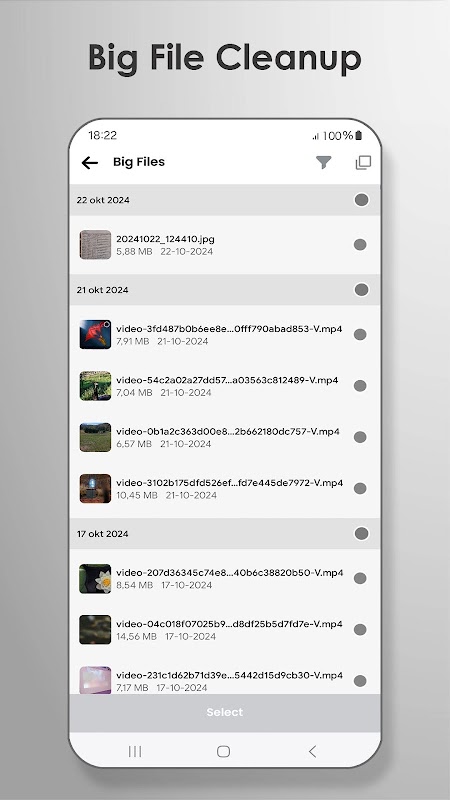Tap the battery icon in status bar

[359, 135]
